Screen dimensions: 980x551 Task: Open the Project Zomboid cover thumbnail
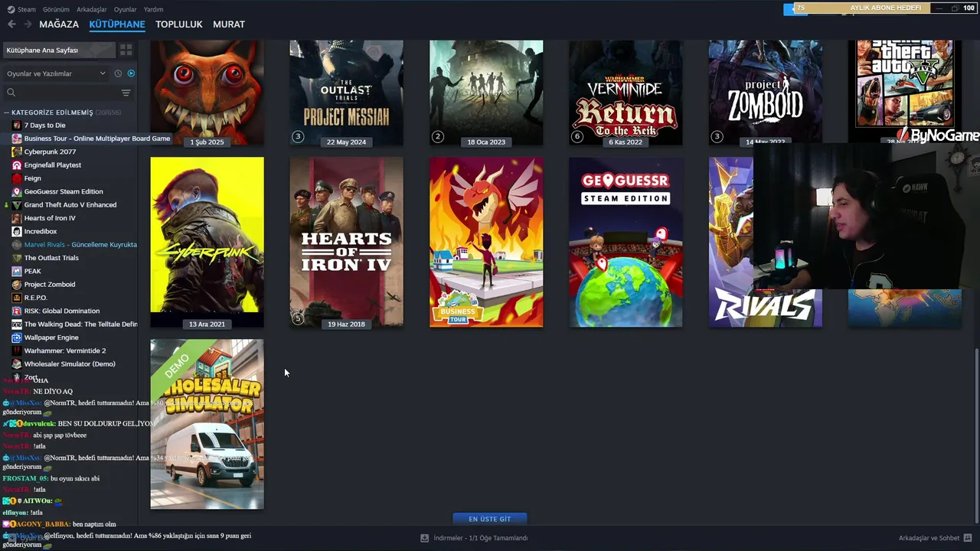click(x=766, y=93)
